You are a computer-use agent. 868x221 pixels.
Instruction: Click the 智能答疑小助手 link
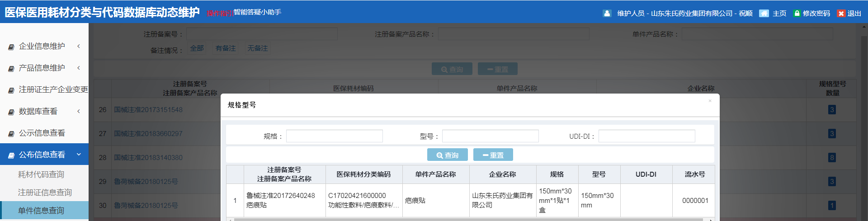pyautogui.click(x=257, y=12)
